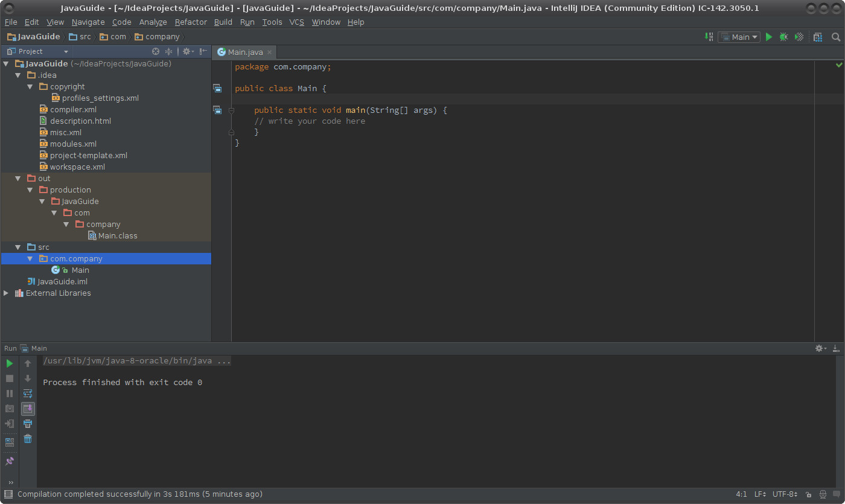
Task: Pin the Run tab with the pin icon
Action: coord(10,461)
